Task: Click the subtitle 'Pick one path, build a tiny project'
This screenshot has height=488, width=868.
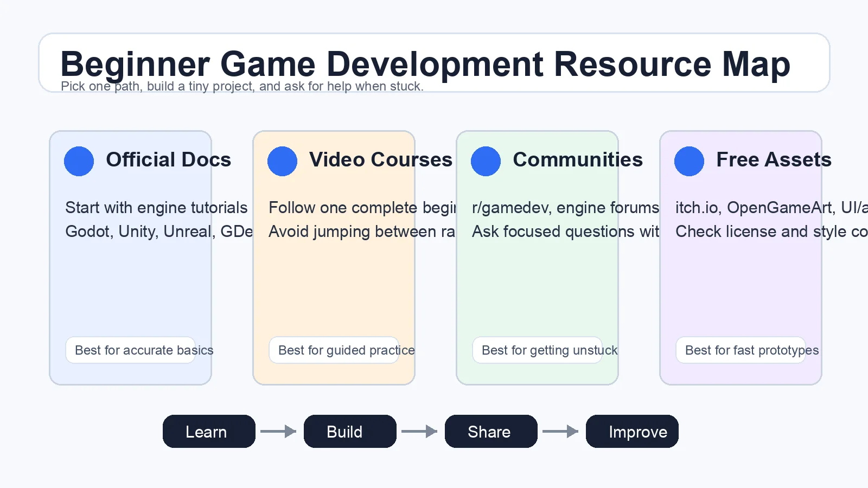Action: pyautogui.click(x=242, y=86)
